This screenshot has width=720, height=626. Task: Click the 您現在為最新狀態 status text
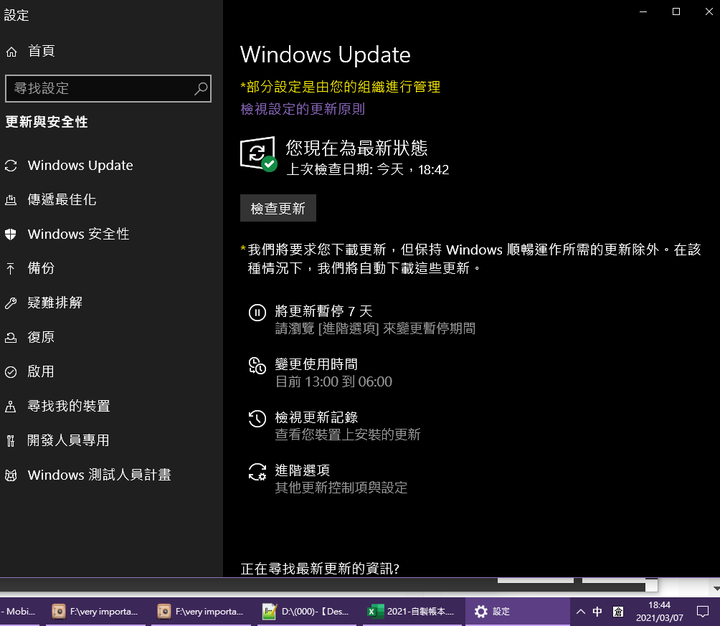point(356,148)
